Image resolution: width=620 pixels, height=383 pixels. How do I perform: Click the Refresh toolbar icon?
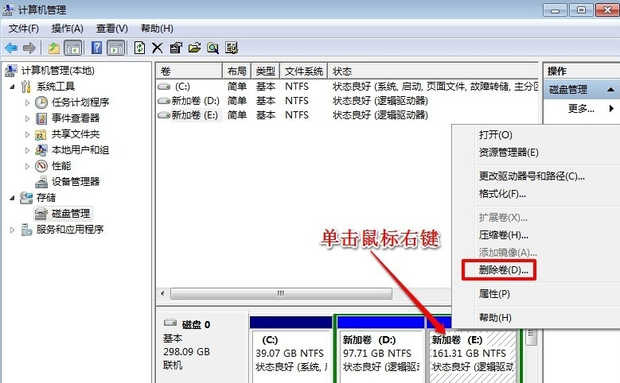pyautogui.click(x=139, y=48)
